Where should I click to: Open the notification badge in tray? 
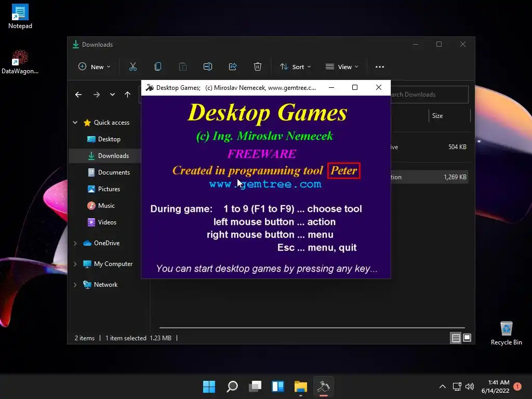tap(517, 387)
